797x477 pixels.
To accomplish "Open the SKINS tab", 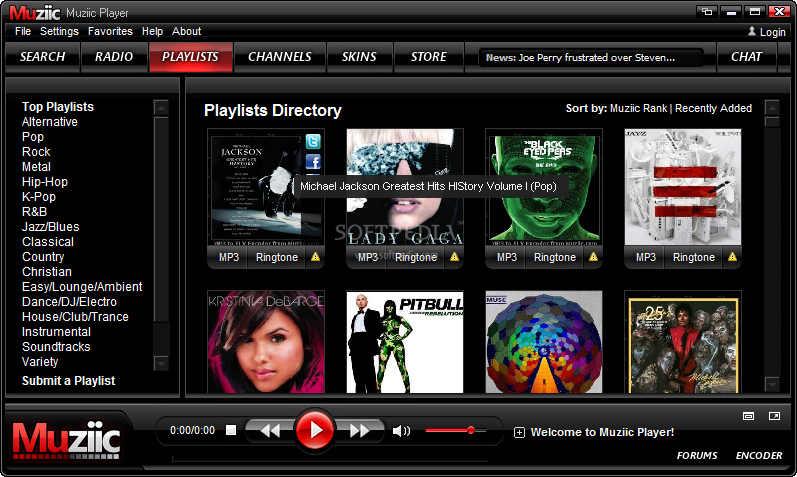I will (x=359, y=57).
